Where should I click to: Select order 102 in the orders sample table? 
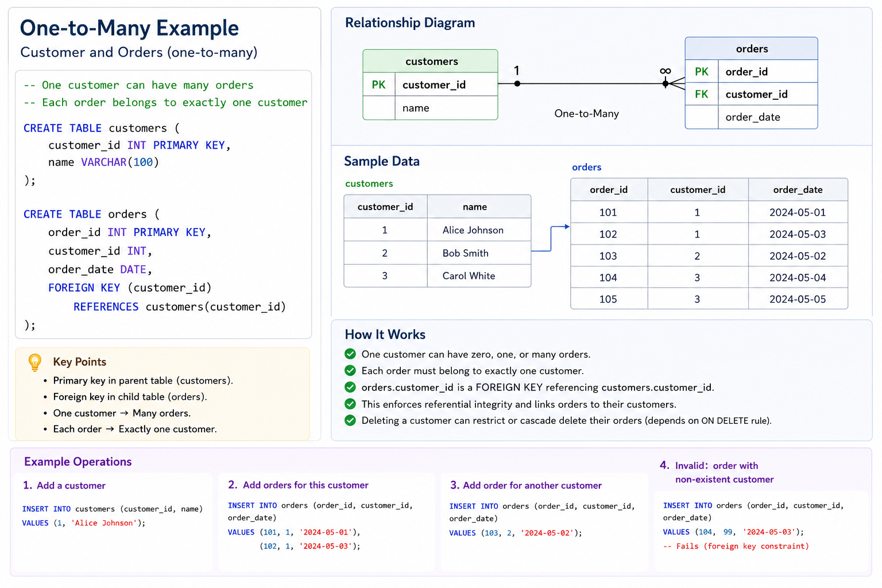click(608, 234)
